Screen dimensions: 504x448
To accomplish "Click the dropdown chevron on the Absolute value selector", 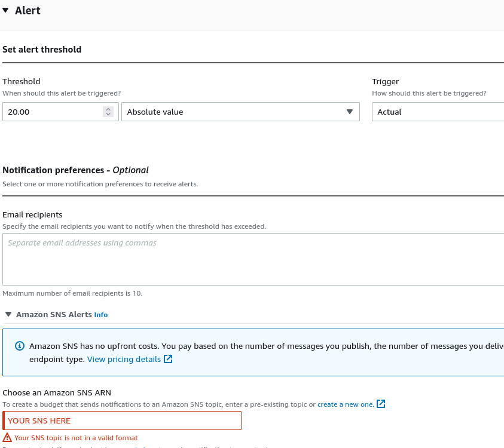I will tap(350, 112).
